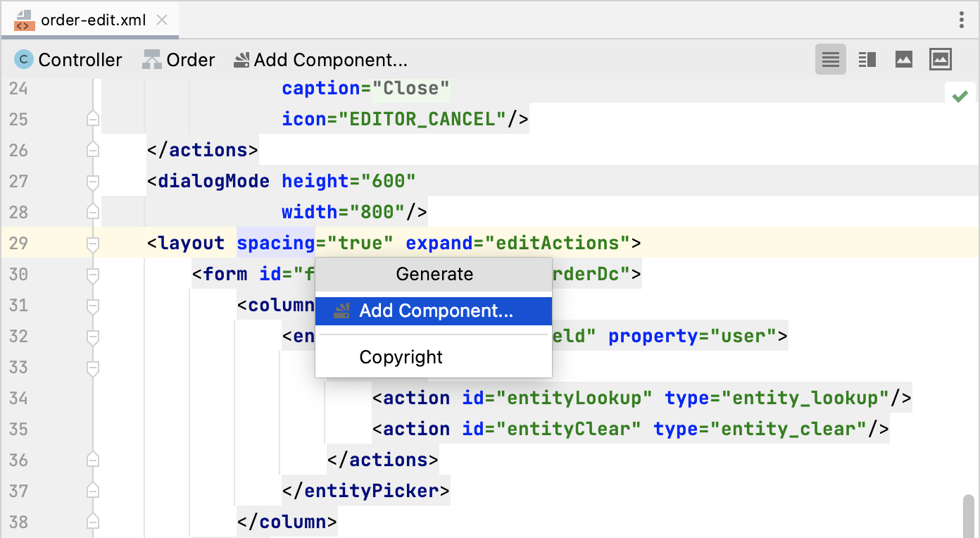Choose Add Component in the Generate popup
Viewport: 980px width, 538px height.
coord(434,311)
